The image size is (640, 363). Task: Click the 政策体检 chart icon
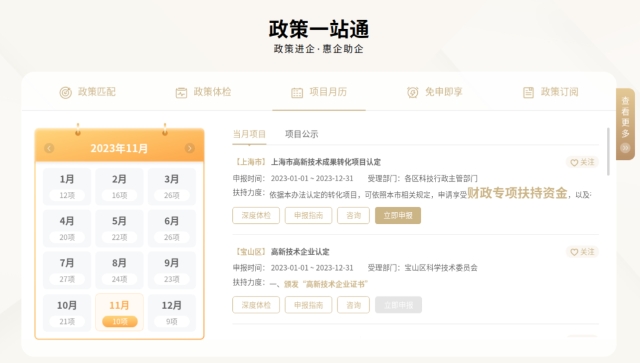point(181,93)
